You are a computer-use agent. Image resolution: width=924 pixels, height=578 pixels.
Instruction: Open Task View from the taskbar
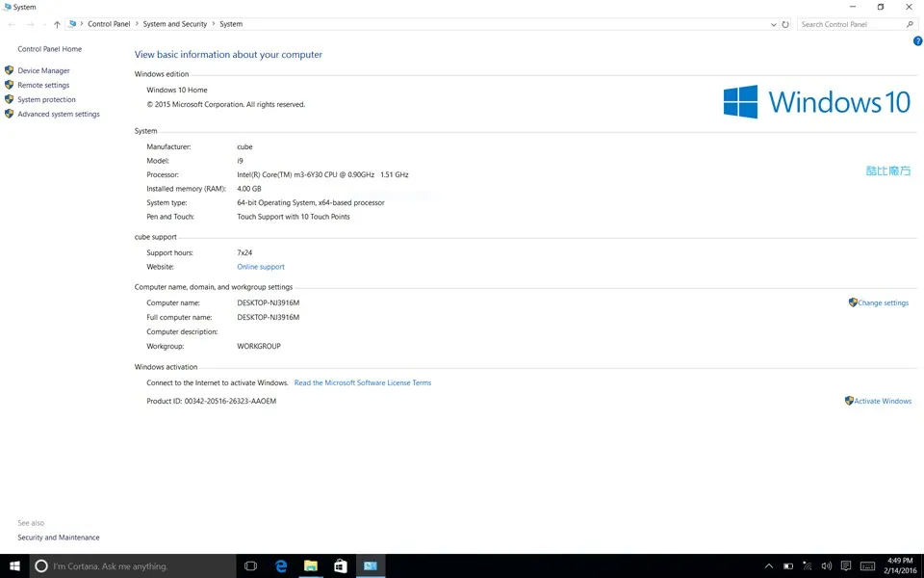[x=250, y=566]
